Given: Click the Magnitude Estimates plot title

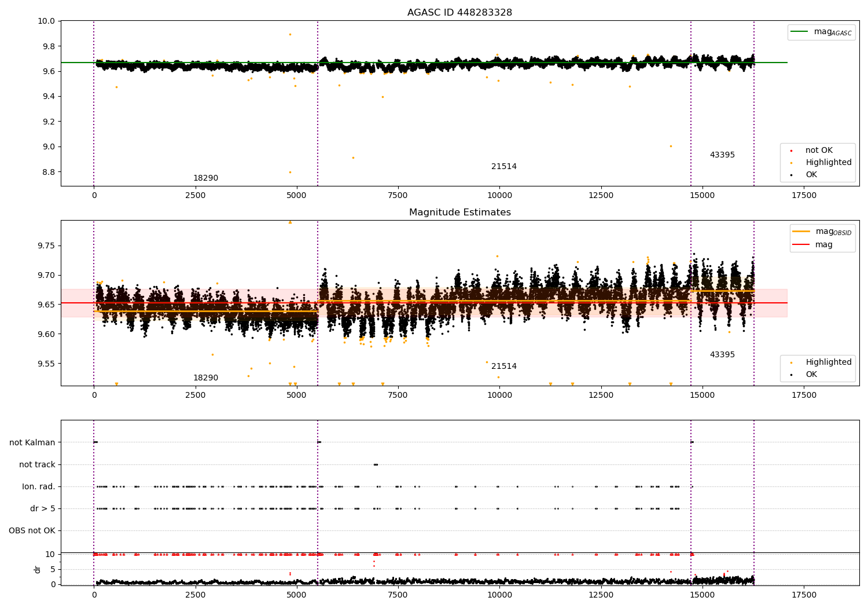Looking at the screenshot, I should click(459, 213).
